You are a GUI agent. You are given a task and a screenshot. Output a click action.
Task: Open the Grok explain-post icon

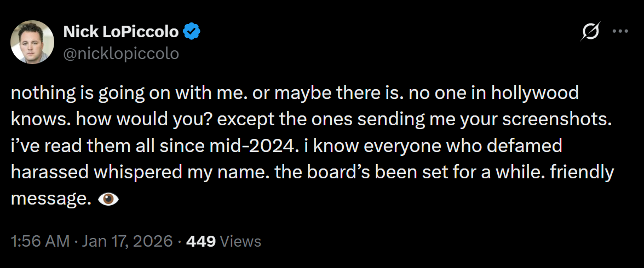(x=590, y=33)
